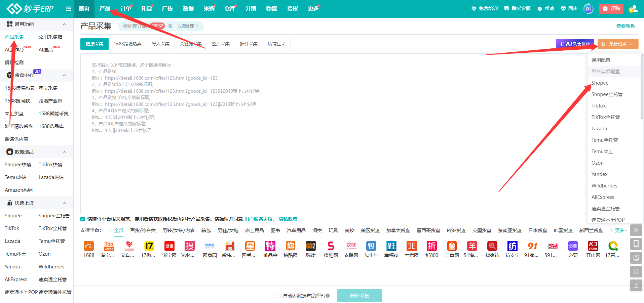Select the Tao World 淘宝 platform icon

pyautogui.click(x=109, y=246)
